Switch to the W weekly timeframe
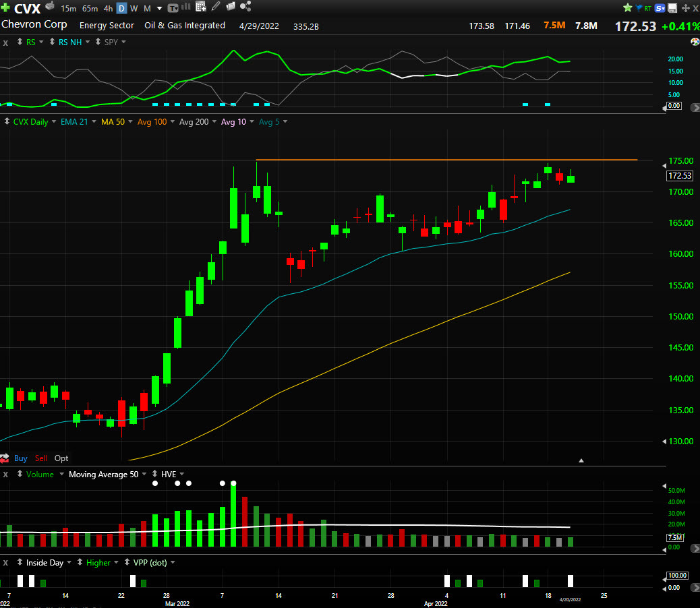Image resolution: width=700 pixels, height=608 pixels. click(x=134, y=9)
